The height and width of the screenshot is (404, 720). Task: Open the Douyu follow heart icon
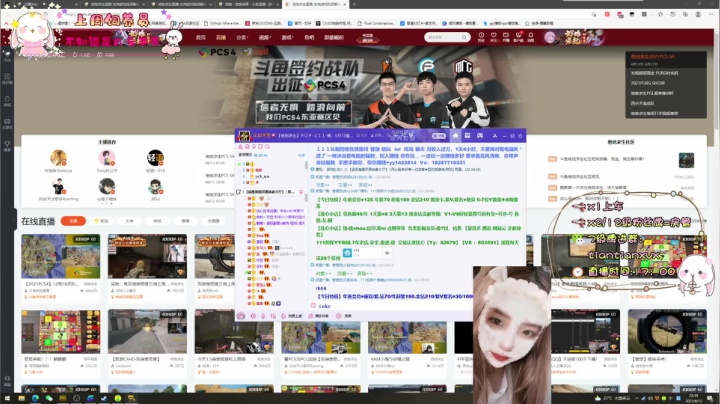[494, 35]
